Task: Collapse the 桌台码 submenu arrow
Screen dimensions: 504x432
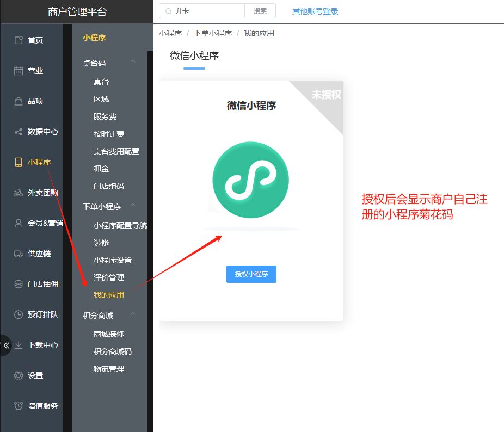Action: pos(133,61)
